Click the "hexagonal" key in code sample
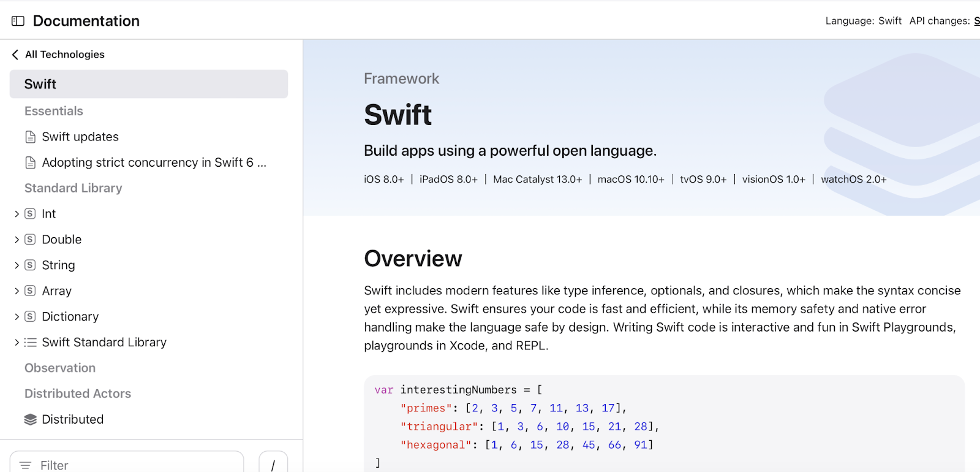 point(436,445)
